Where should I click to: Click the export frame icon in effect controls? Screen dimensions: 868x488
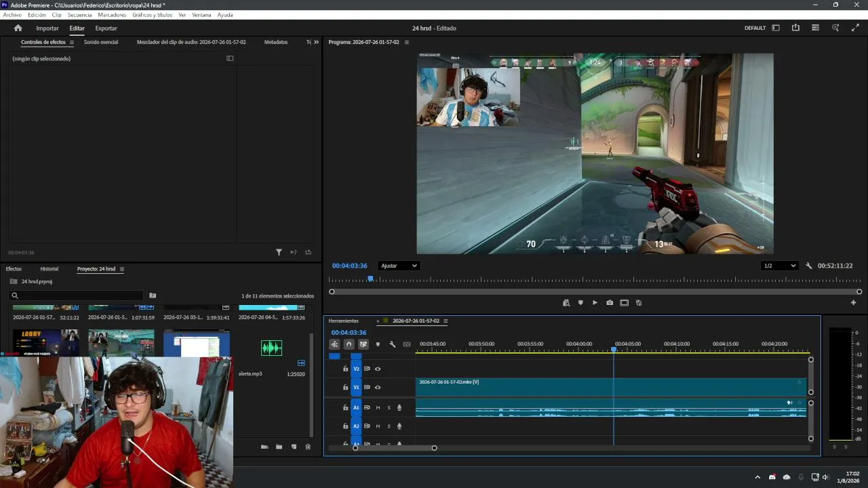pyautogui.click(x=309, y=252)
